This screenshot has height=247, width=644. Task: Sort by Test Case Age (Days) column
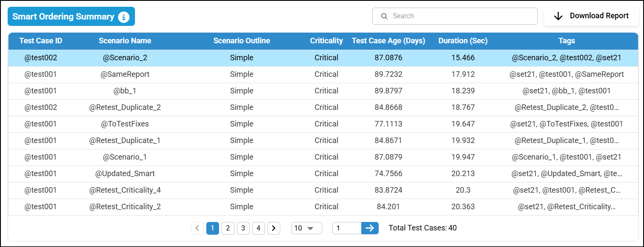tap(388, 41)
